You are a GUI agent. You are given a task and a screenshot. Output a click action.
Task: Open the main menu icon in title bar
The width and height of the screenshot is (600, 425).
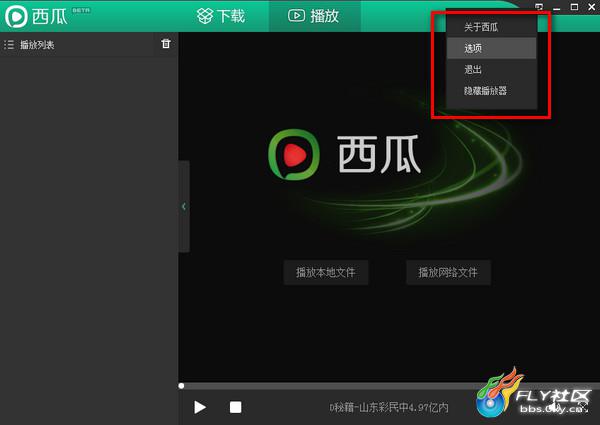tap(539, 7)
